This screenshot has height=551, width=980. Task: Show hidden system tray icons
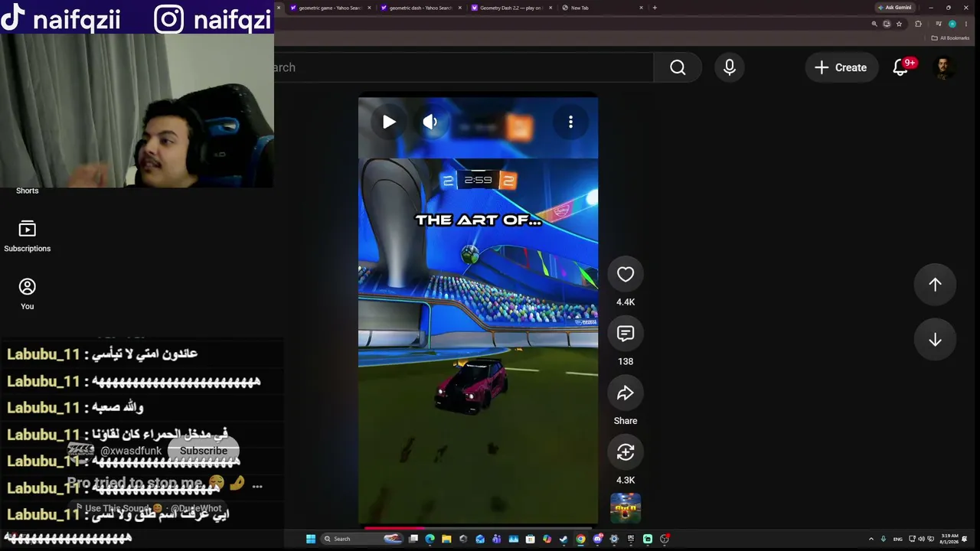871,539
